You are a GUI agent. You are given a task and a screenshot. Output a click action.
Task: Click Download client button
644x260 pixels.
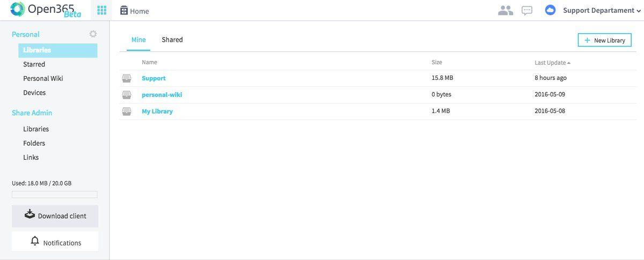point(55,216)
